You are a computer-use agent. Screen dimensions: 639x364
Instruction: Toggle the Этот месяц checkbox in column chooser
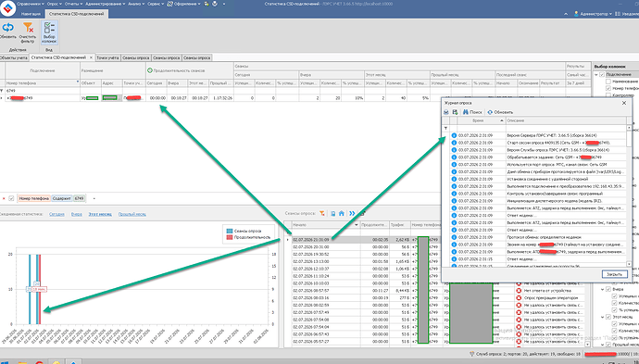[608, 317]
